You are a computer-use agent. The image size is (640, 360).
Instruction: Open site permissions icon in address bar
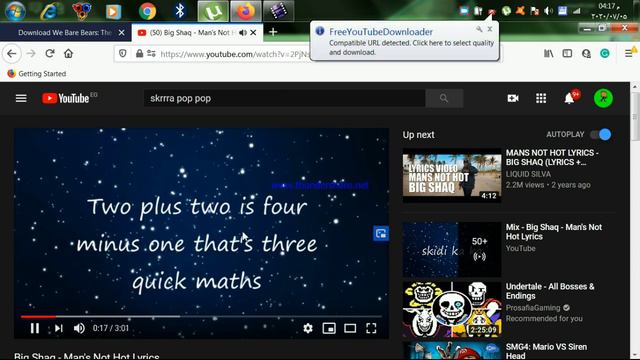pos(151,53)
